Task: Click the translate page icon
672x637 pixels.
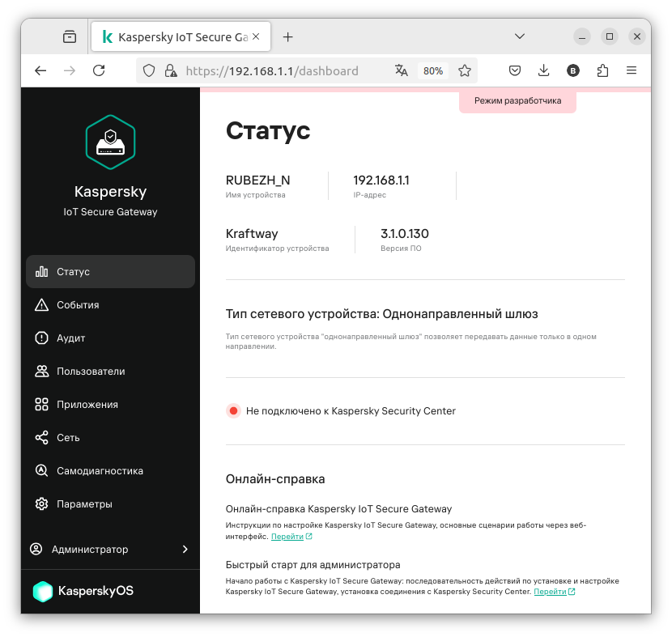Action: (x=401, y=70)
